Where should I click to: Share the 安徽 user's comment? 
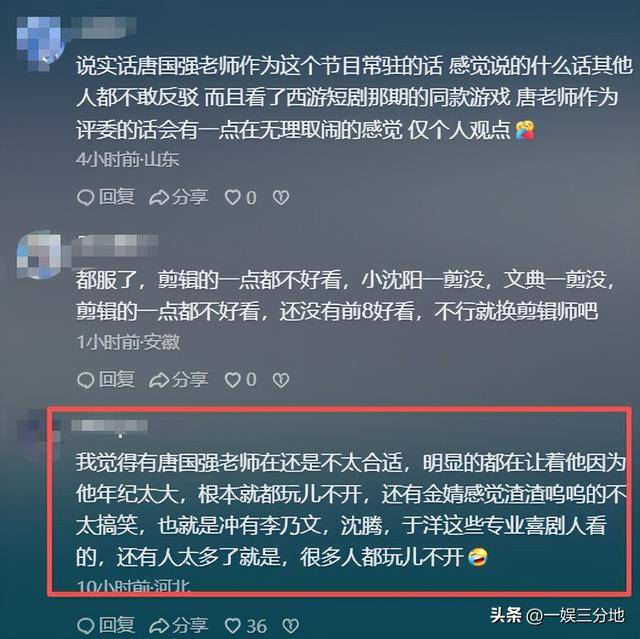tap(179, 380)
